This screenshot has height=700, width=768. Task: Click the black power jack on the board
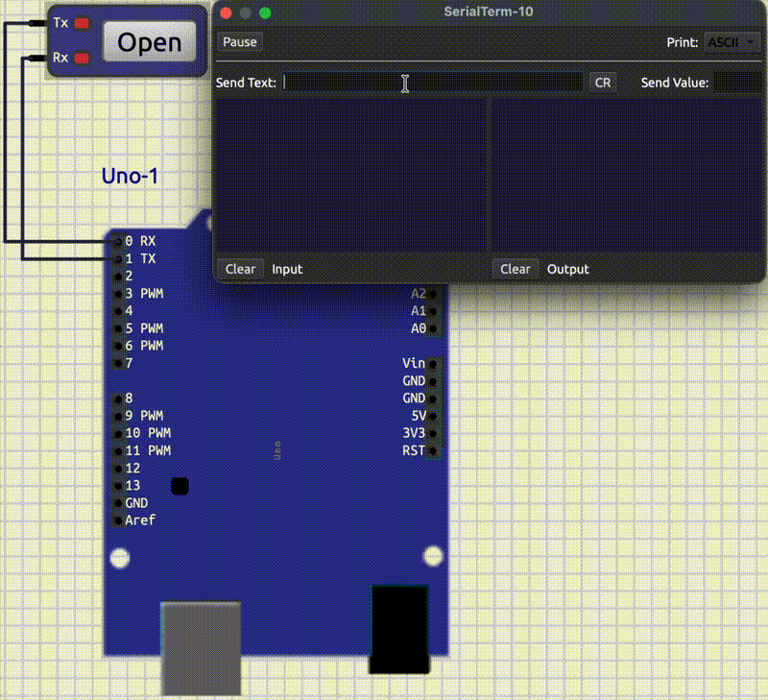pyautogui.click(x=399, y=629)
